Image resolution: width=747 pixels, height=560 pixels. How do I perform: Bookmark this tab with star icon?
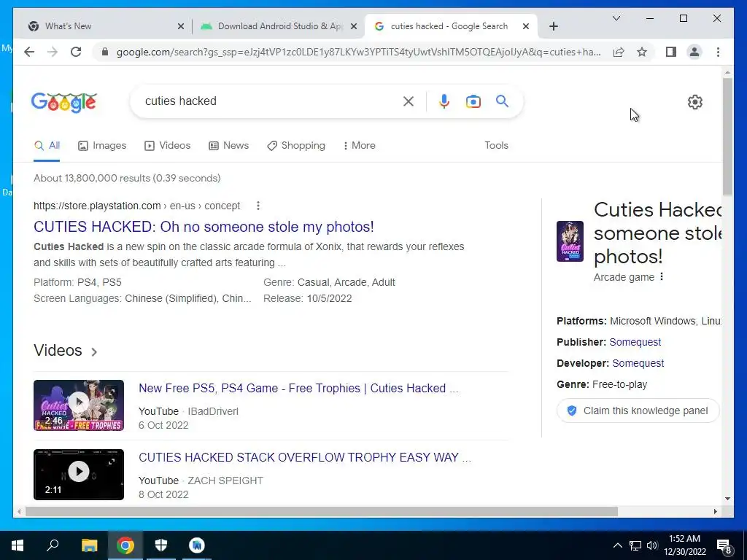[642, 52]
